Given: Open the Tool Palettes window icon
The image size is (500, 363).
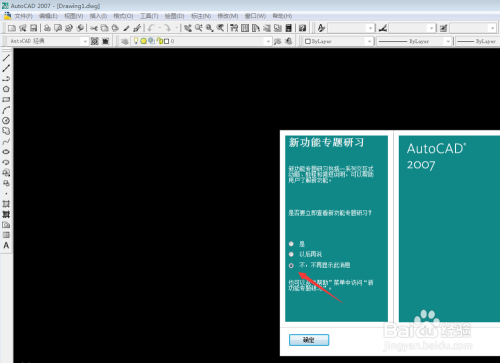Looking at the screenshot, I should (x=256, y=28).
